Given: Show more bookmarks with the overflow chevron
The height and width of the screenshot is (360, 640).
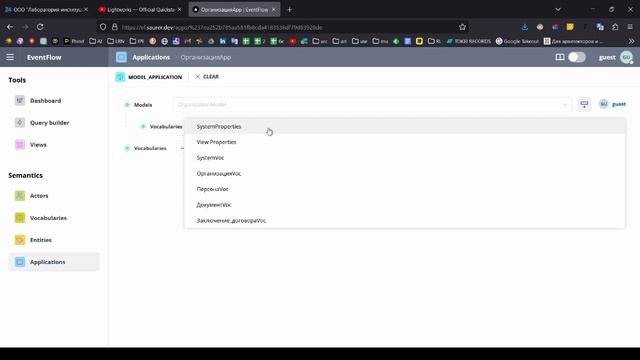Looking at the screenshot, I should coord(631,41).
